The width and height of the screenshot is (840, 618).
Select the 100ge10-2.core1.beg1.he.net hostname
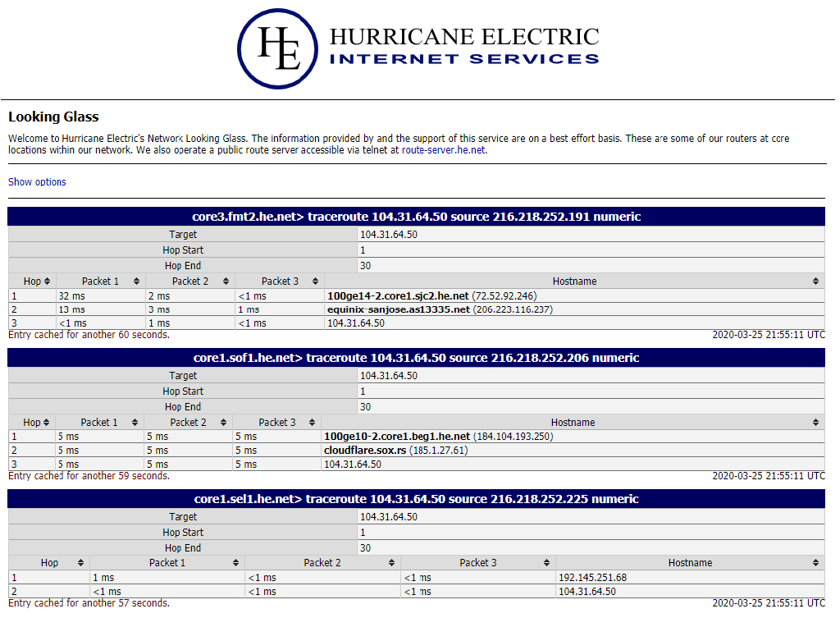[x=397, y=437]
